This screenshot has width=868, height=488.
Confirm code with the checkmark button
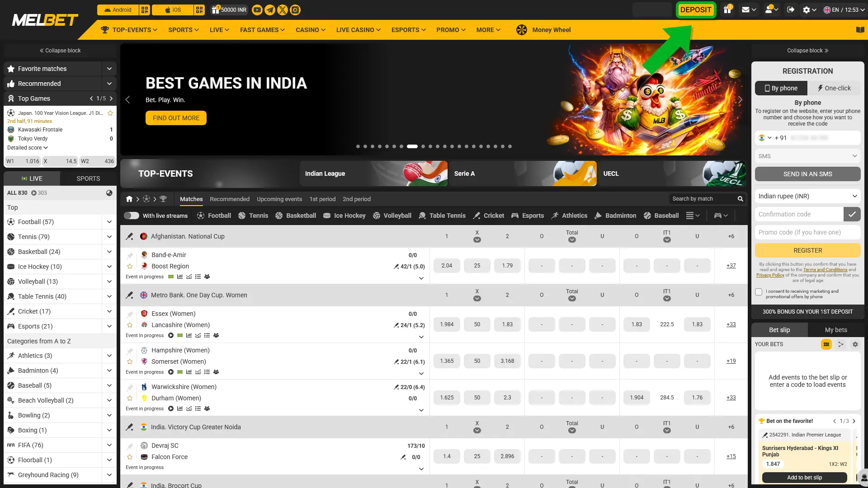pyautogui.click(x=852, y=214)
